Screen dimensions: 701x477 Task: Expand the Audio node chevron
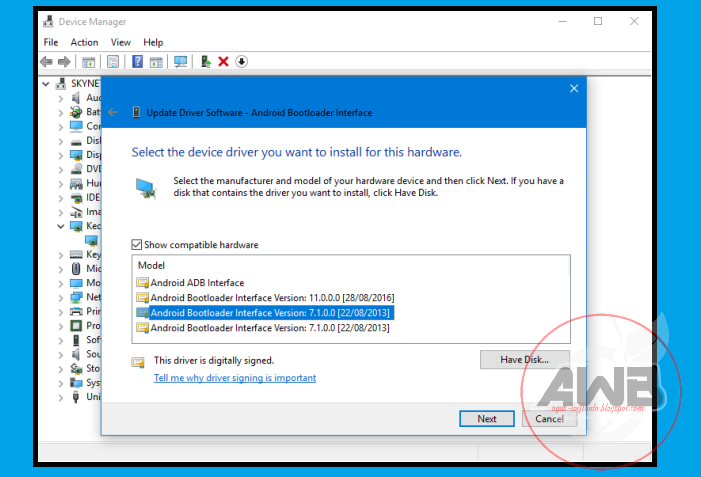[x=61, y=98]
